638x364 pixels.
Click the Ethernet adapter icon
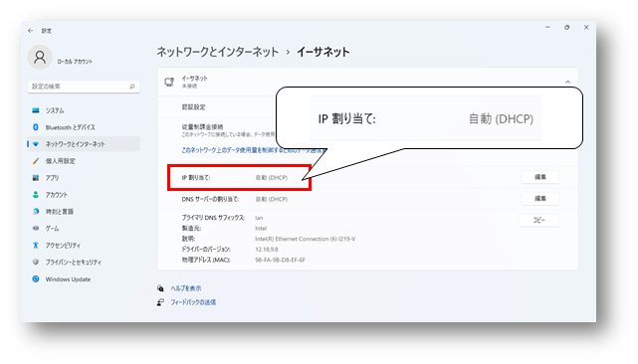click(x=169, y=82)
